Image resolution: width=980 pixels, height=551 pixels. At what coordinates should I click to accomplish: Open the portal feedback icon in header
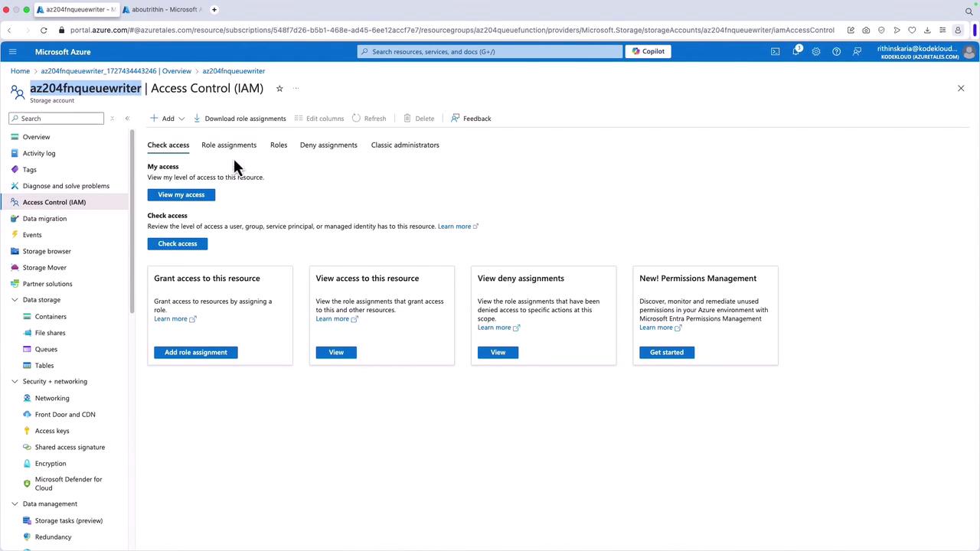[x=857, y=51]
